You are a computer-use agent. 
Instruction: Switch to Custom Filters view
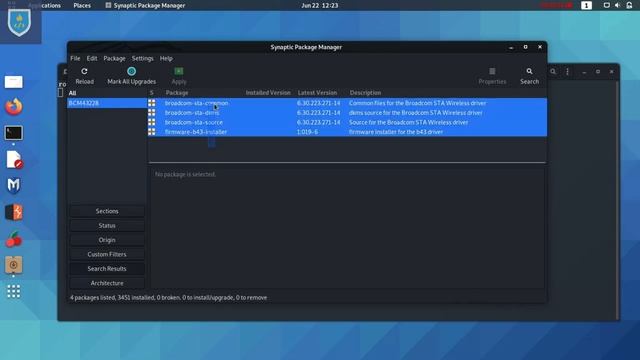(x=107, y=254)
